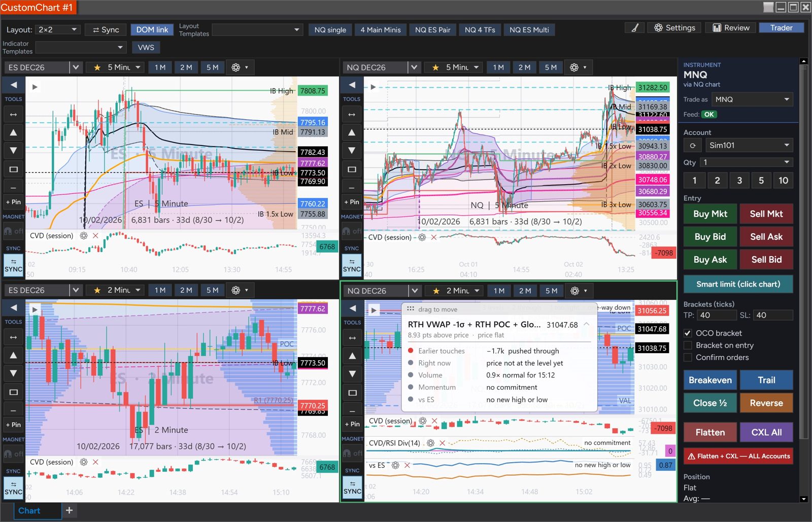Viewport: 812px width, 522px height.
Task: Toggle the DOM link button off
Action: [152, 30]
